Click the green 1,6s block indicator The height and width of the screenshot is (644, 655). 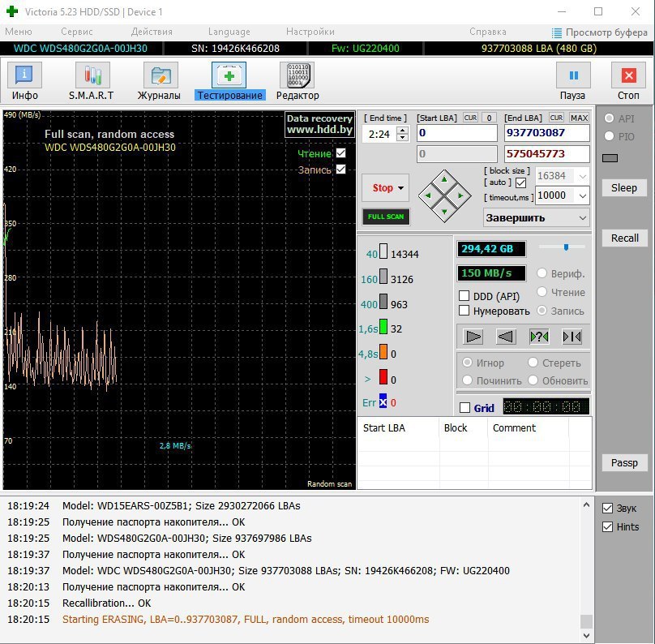[383, 327]
